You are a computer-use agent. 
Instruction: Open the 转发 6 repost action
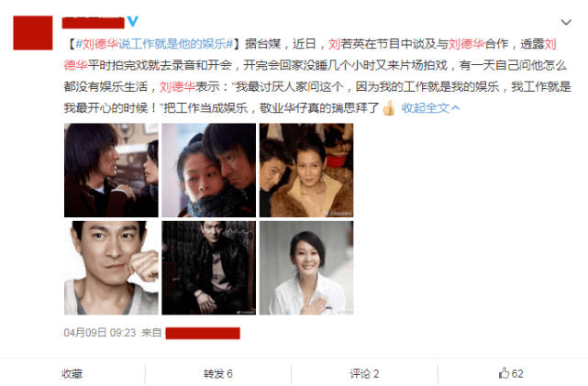[218, 374]
